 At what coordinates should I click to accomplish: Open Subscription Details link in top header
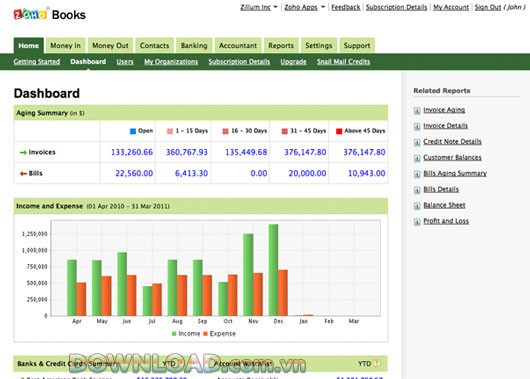coord(396,7)
